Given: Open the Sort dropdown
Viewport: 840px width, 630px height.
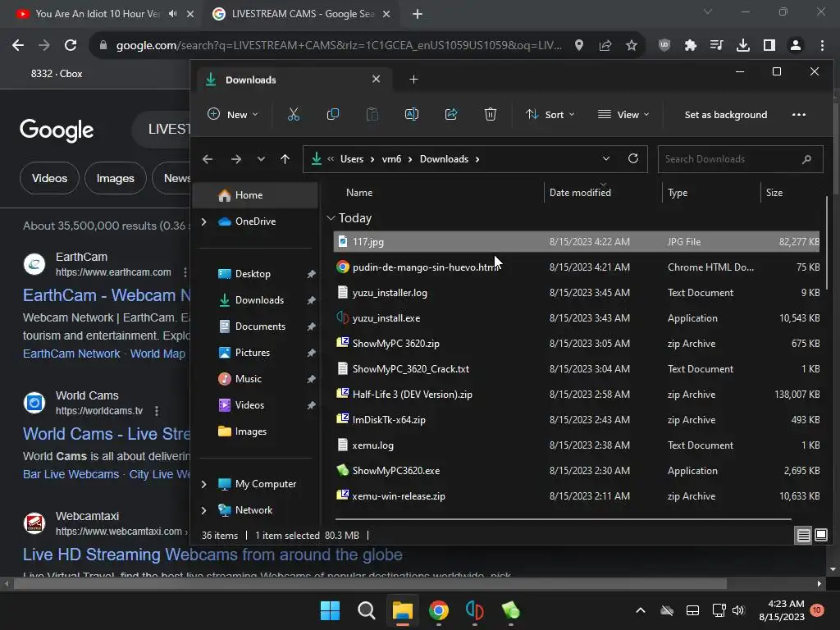Looking at the screenshot, I should point(550,114).
